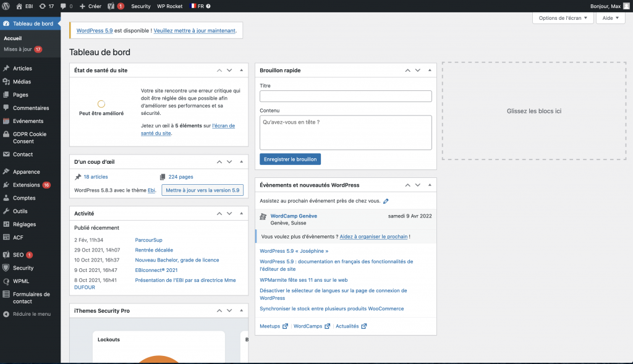The height and width of the screenshot is (364, 633).
Task: Click the Contact envelope icon in sidebar
Action: point(6,154)
